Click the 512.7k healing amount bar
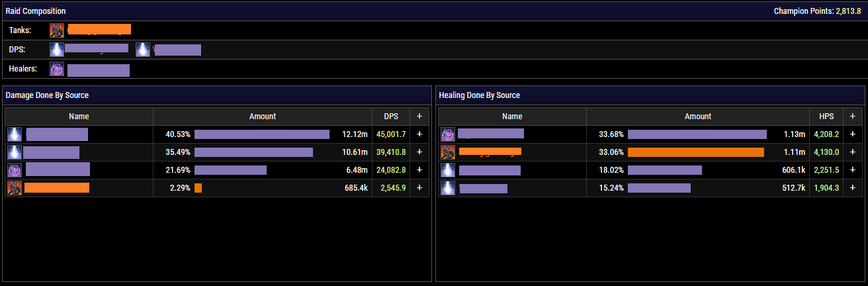Image resolution: width=868 pixels, height=286 pixels. (x=659, y=188)
